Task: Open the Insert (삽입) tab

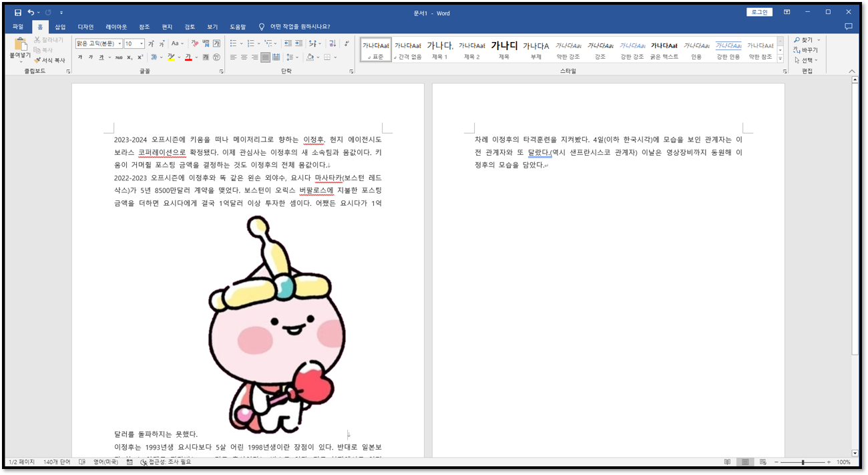Action: 60,27
